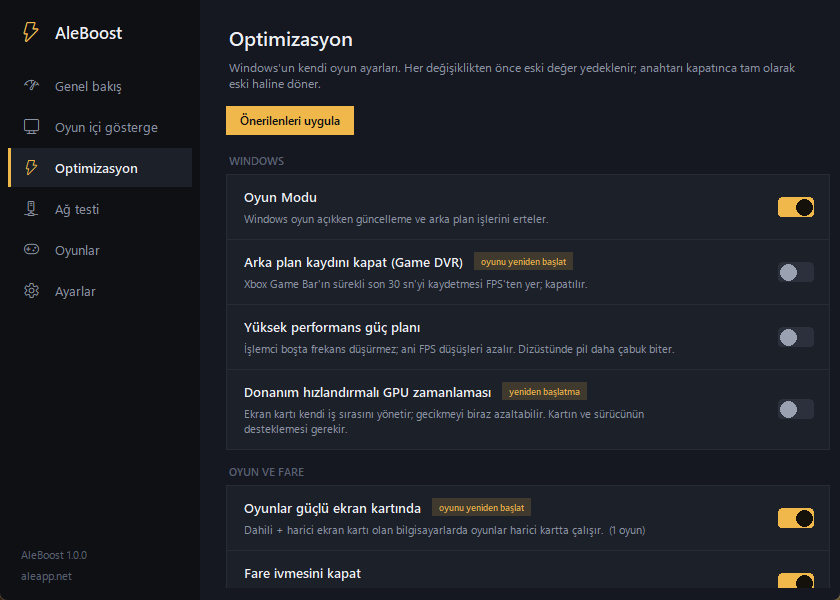Image resolution: width=840 pixels, height=600 pixels.
Task: Click the Optimizasyon page heading
Action: pos(291,40)
